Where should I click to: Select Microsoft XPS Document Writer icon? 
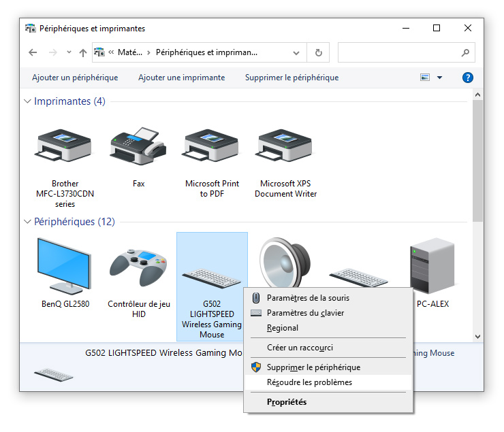284,146
